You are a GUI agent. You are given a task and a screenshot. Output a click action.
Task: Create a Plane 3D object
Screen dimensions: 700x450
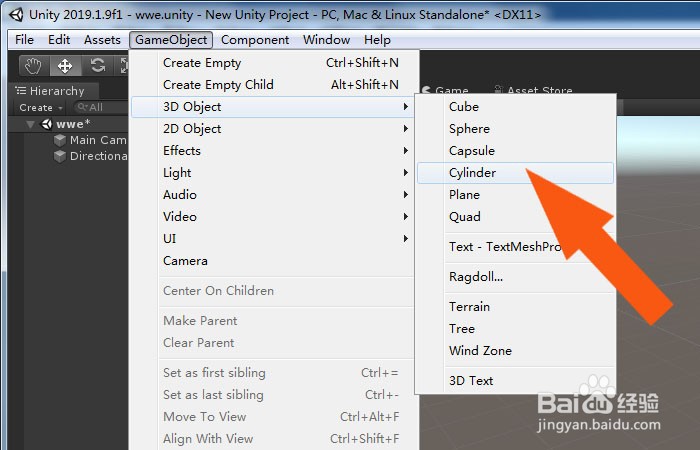tap(515, 195)
